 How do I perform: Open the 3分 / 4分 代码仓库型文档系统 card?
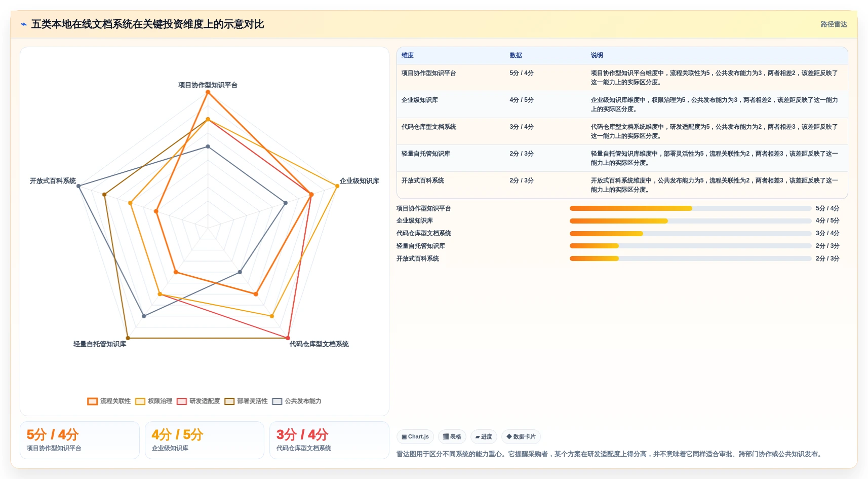pyautogui.click(x=329, y=440)
